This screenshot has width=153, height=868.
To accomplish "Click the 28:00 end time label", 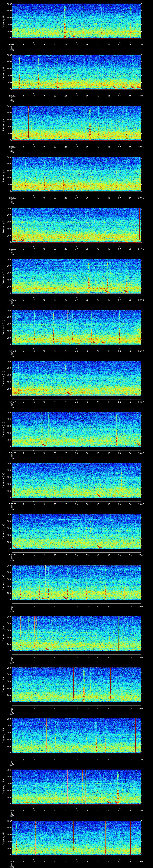I will (141, 606).
